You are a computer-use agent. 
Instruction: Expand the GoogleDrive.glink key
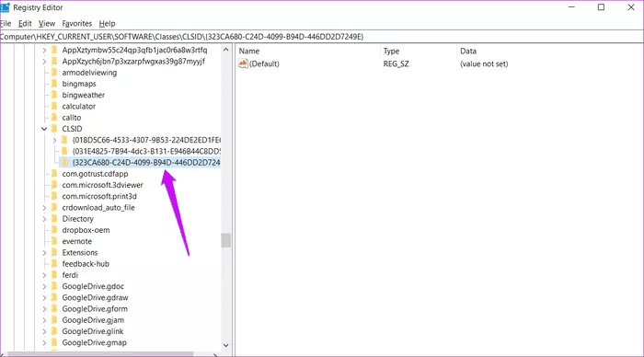(x=44, y=331)
